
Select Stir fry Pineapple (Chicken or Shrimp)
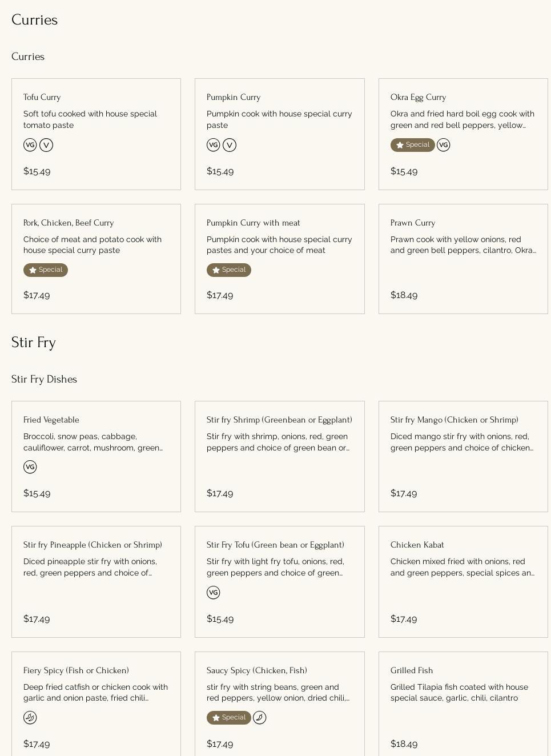point(96,581)
